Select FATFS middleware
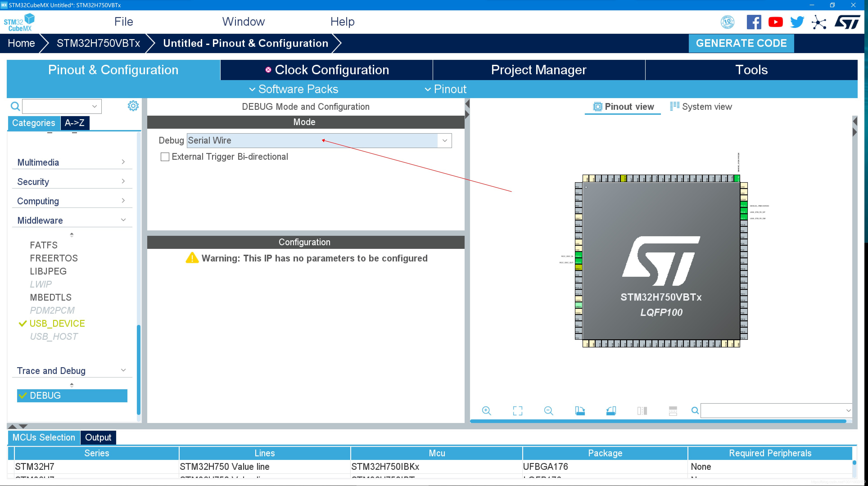Image resolution: width=868 pixels, height=486 pixels. coord(43,245)
